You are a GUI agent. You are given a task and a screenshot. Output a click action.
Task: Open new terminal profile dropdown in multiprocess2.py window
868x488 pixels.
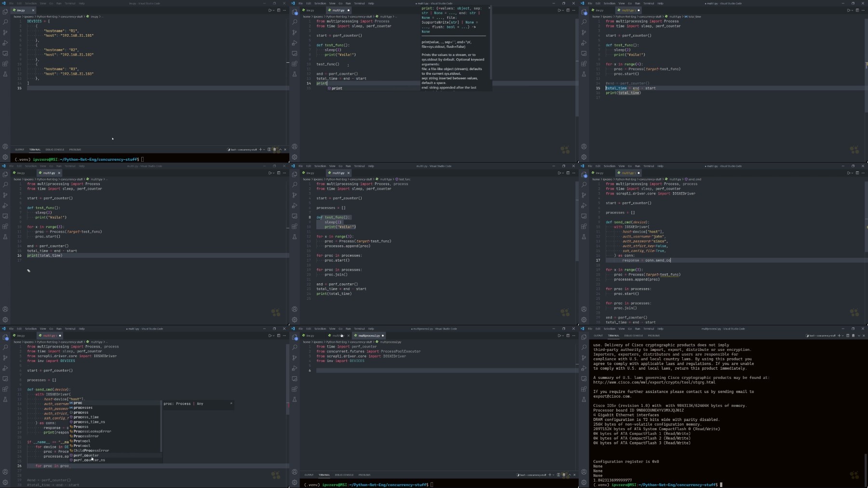(x=553, y=475)
